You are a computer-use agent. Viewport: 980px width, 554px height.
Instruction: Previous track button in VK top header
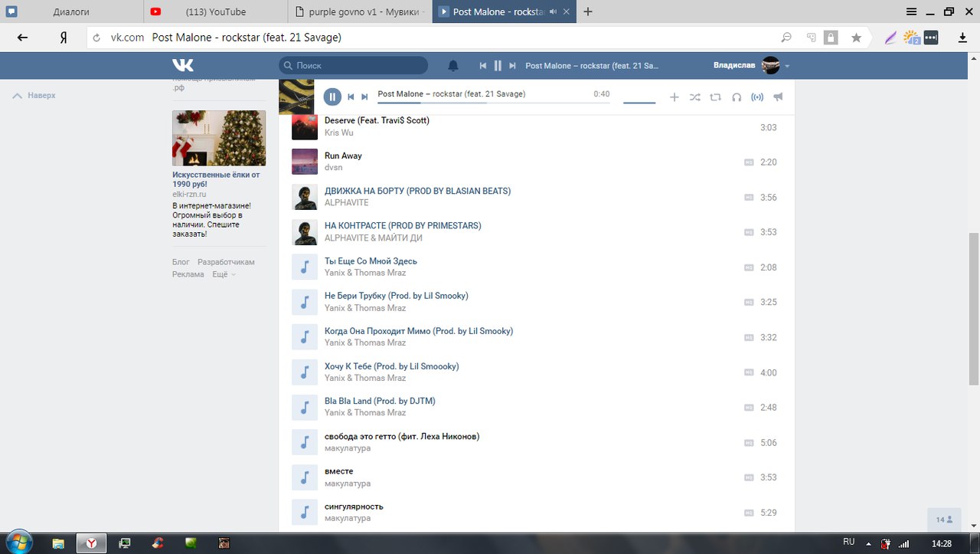(x=483, y=66)
